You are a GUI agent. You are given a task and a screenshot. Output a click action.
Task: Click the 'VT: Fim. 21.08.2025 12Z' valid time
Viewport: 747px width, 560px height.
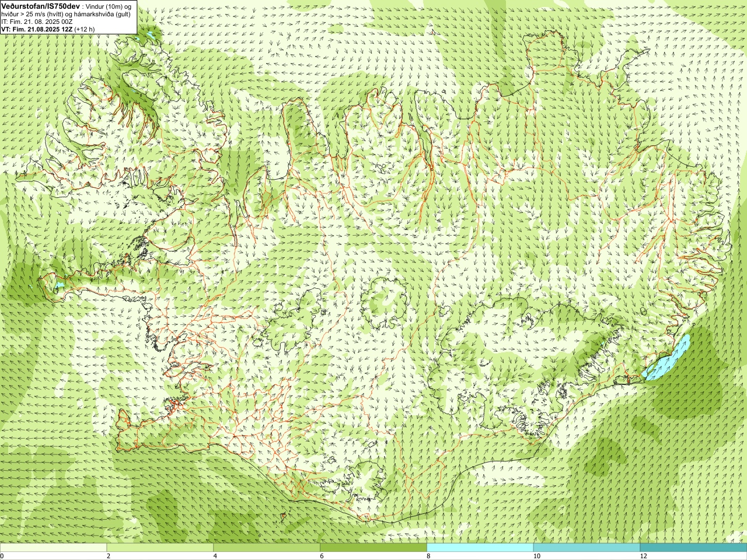coord(37,29)
